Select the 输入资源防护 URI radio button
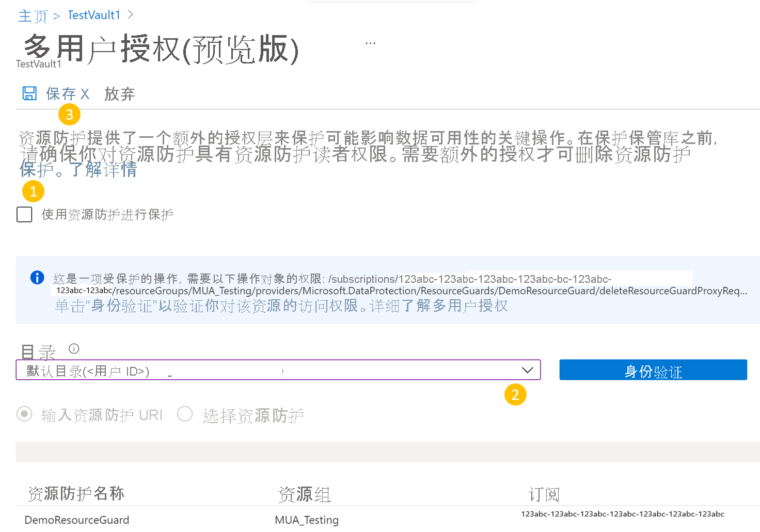Viewport: 760px width, 532px height. point(24,414)
